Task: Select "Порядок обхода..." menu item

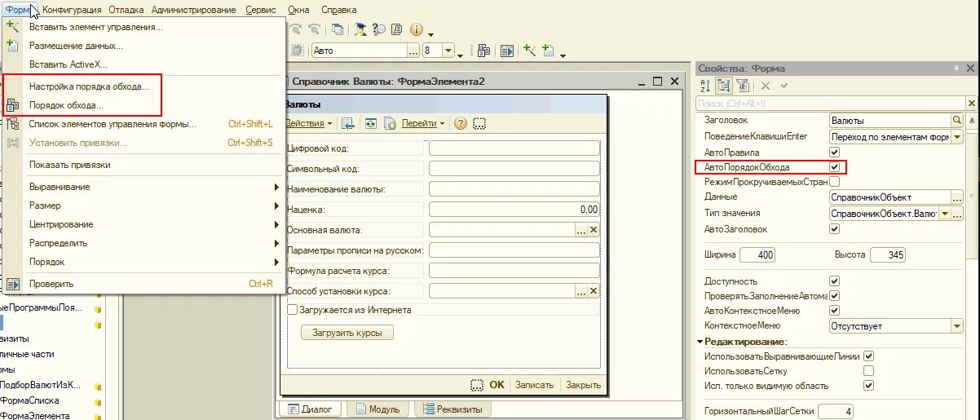Action: (66, 105)
